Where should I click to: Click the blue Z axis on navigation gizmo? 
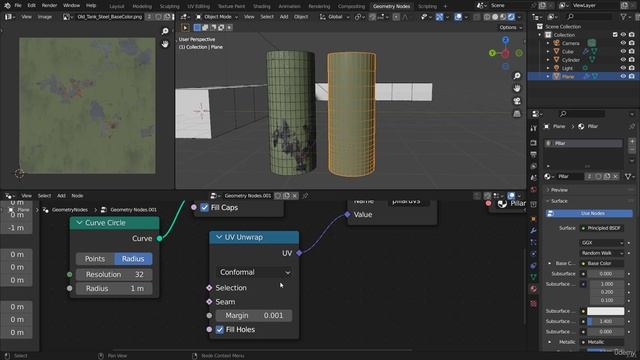pyautogui.click(x=505, y=40)
